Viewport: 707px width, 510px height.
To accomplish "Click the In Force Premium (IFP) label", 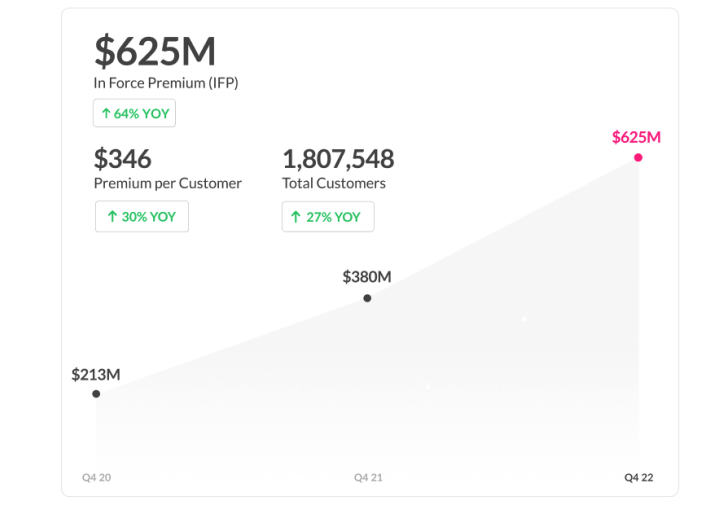I will tap(166, 83).
